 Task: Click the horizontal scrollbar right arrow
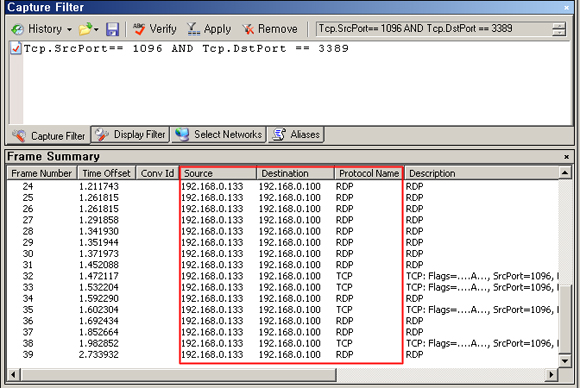coord(552,374)
